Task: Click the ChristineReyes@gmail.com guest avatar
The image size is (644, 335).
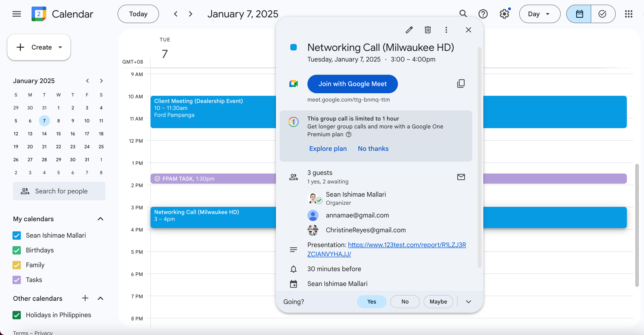Action: (x=313, y=230)
